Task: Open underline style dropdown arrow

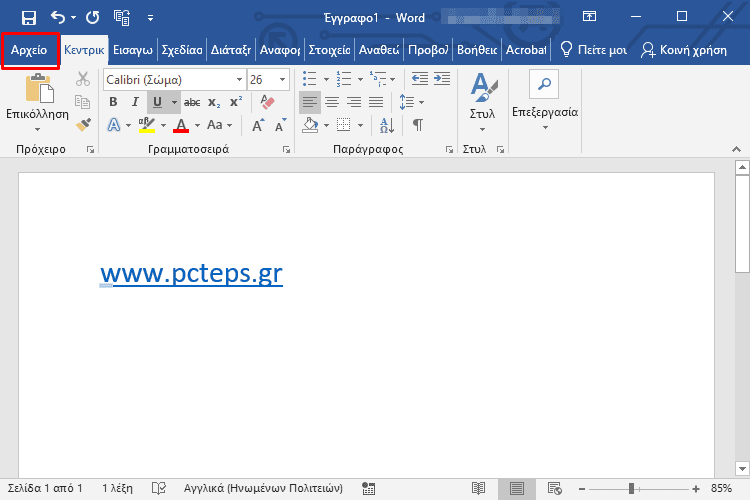Action: [174, 102]
